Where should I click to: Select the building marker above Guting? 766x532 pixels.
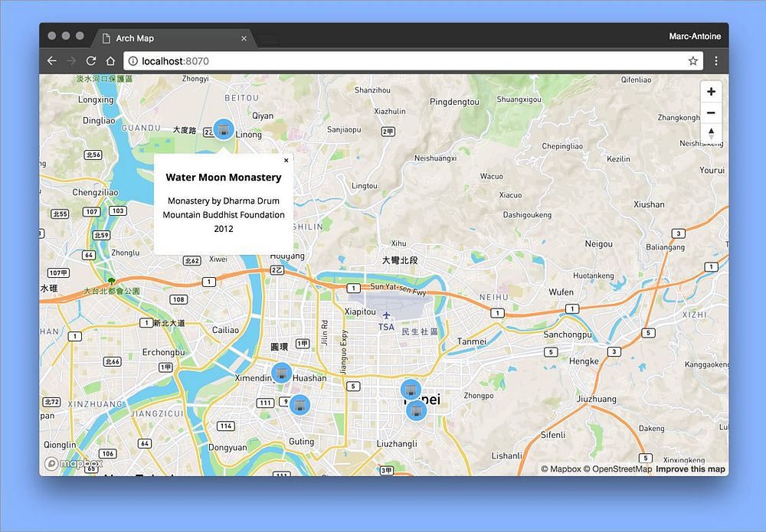300,405
